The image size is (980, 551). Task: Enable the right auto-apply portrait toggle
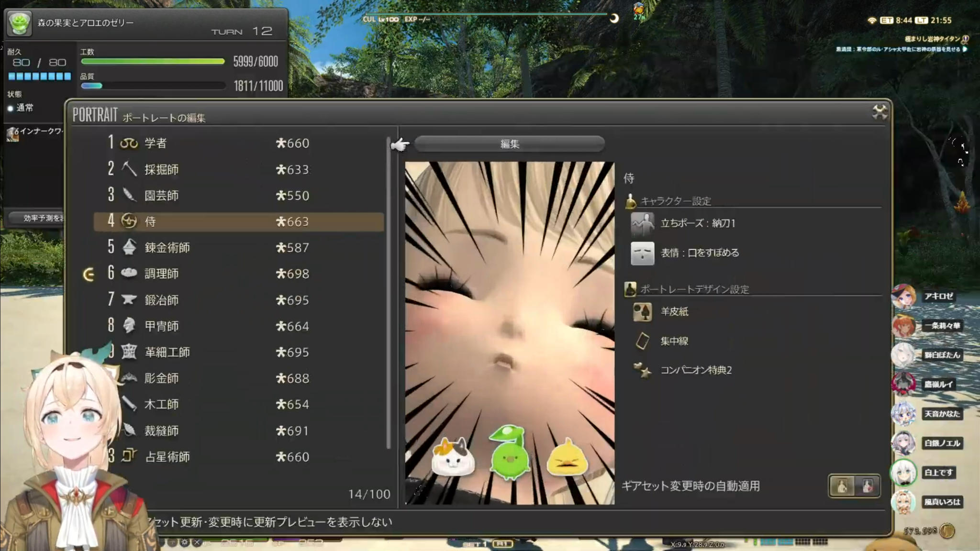(867, 486)
